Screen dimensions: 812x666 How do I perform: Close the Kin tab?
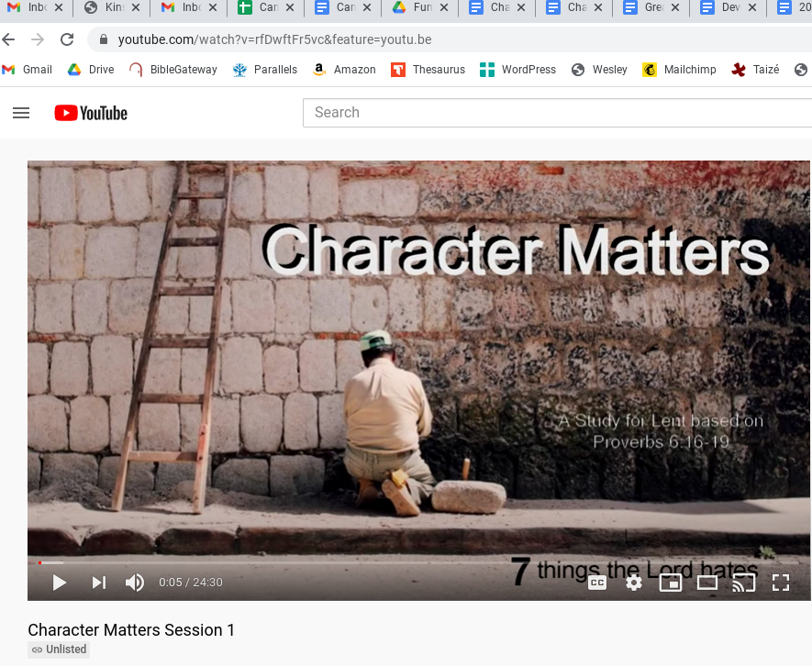[136, 7]
